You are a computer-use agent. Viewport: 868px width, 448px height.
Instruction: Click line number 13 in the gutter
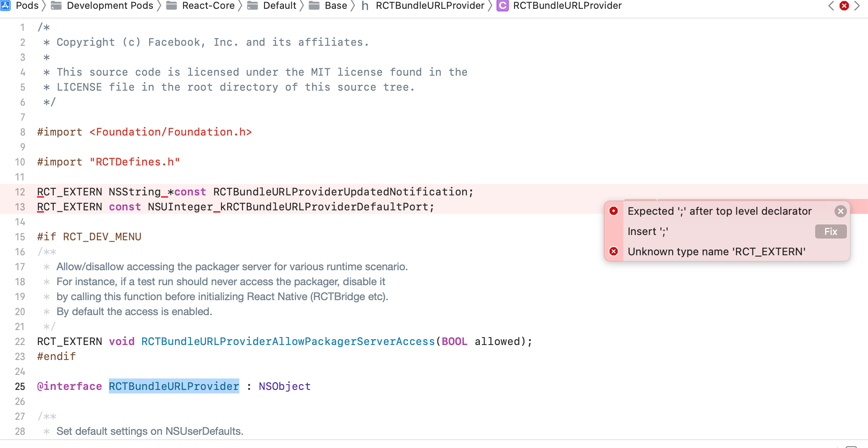(x=20, y=207)
